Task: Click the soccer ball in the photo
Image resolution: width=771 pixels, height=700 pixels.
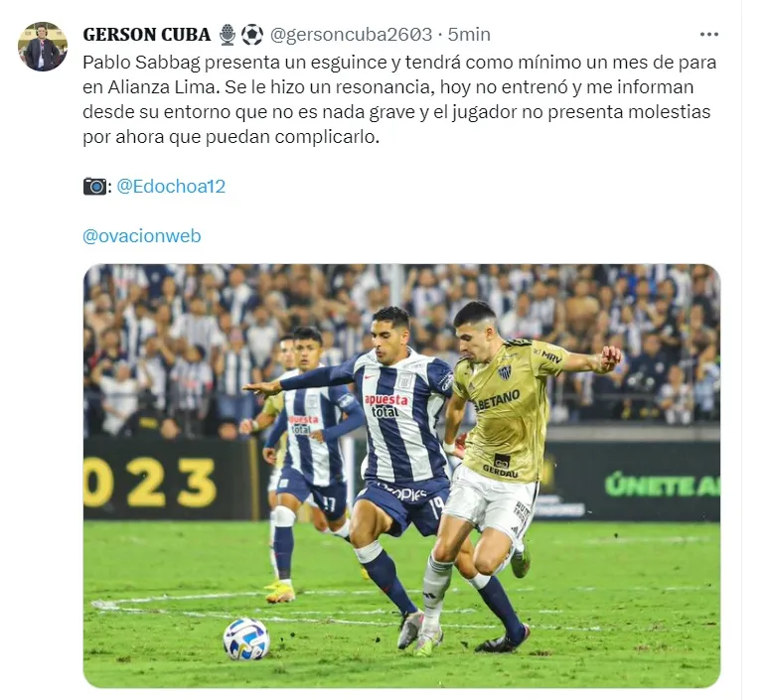Action: click(x=246, y=638)
